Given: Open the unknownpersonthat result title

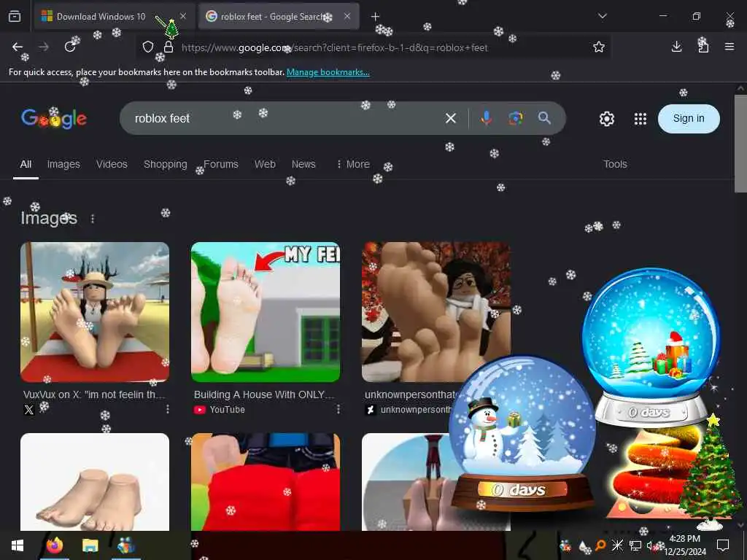Looking at the screenshot, I should coord(411,394).
